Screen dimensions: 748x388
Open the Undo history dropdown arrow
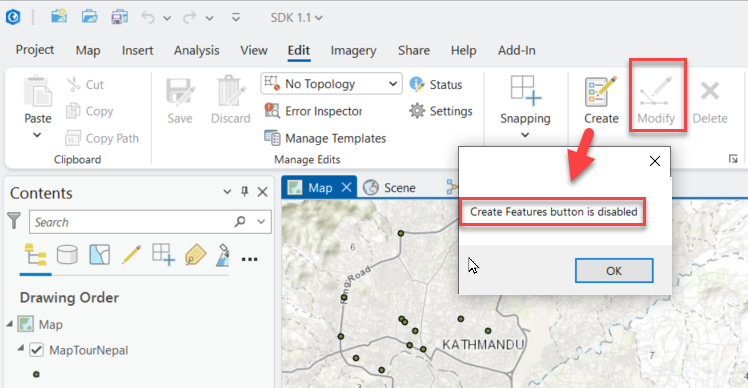click(167, 18)
